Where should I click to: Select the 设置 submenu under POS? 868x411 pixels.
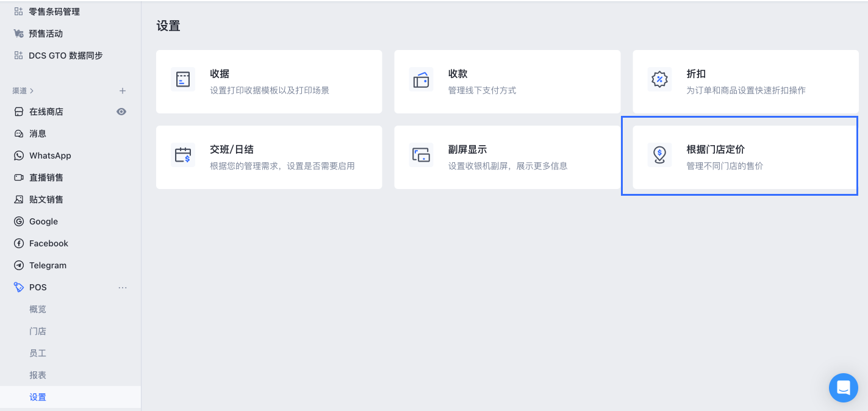point(70,397)
